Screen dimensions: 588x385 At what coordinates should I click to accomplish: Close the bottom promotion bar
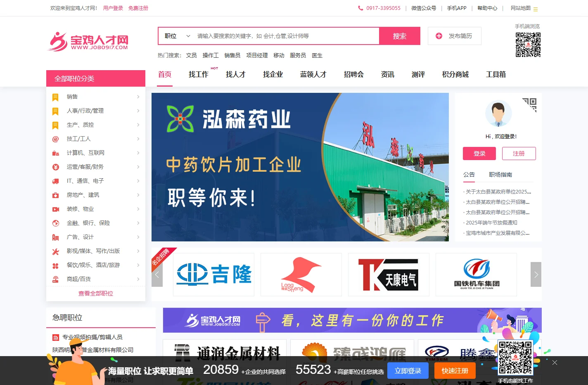tap(555, 362)
